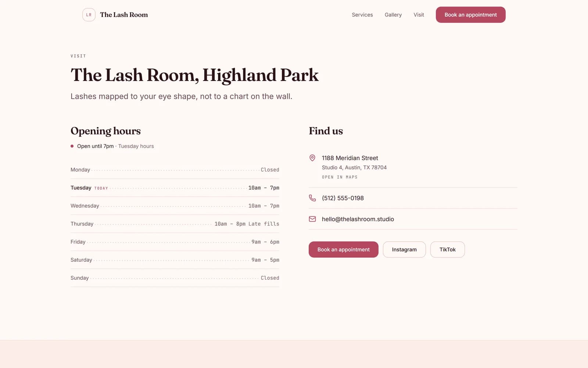Image resolution: width=588 pixels, height=368 pixels.
Task: Click the Opening hours heading
Action: (x=105, y=131)
